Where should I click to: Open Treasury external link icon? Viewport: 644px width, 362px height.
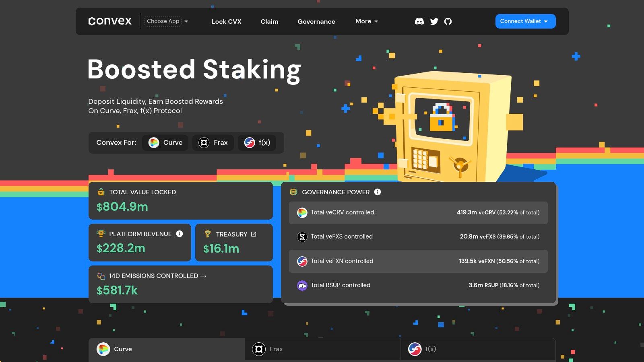coord(254,234)
